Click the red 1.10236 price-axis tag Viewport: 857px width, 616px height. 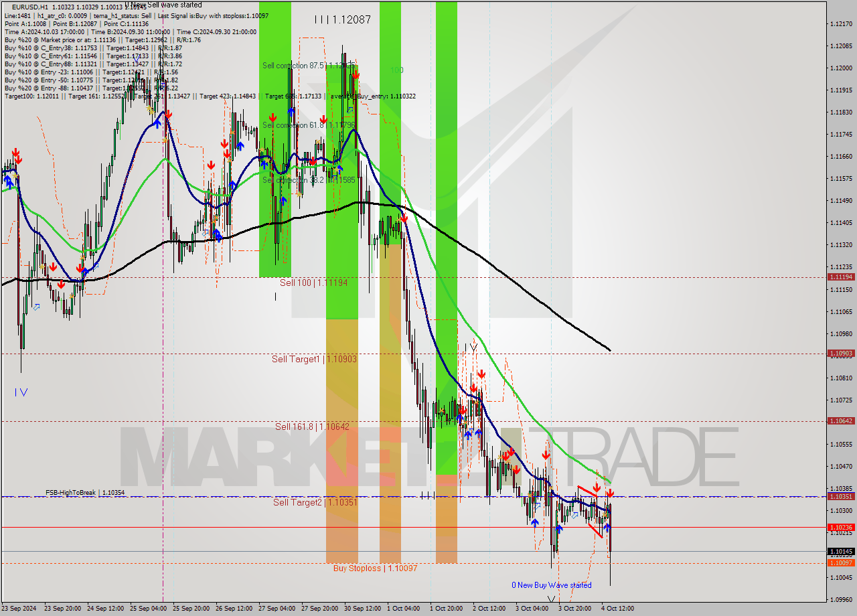tap(841, 527)
